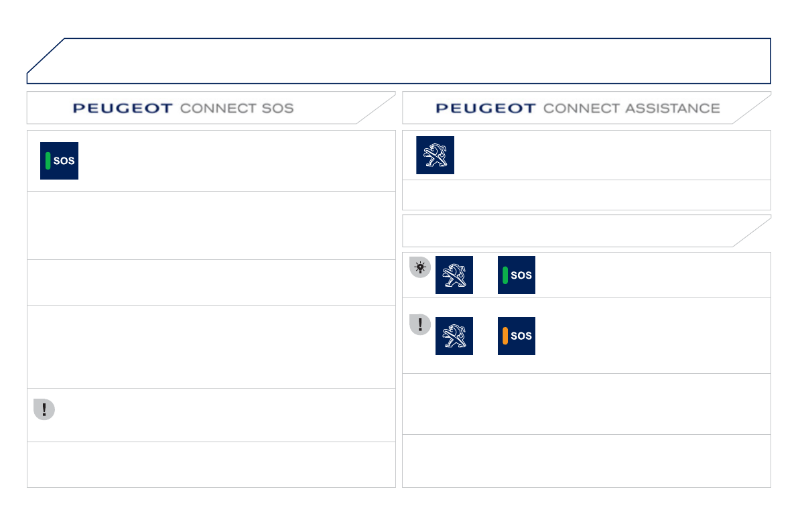
Task: Click the orange SOS icon
Action: point(516,336)
